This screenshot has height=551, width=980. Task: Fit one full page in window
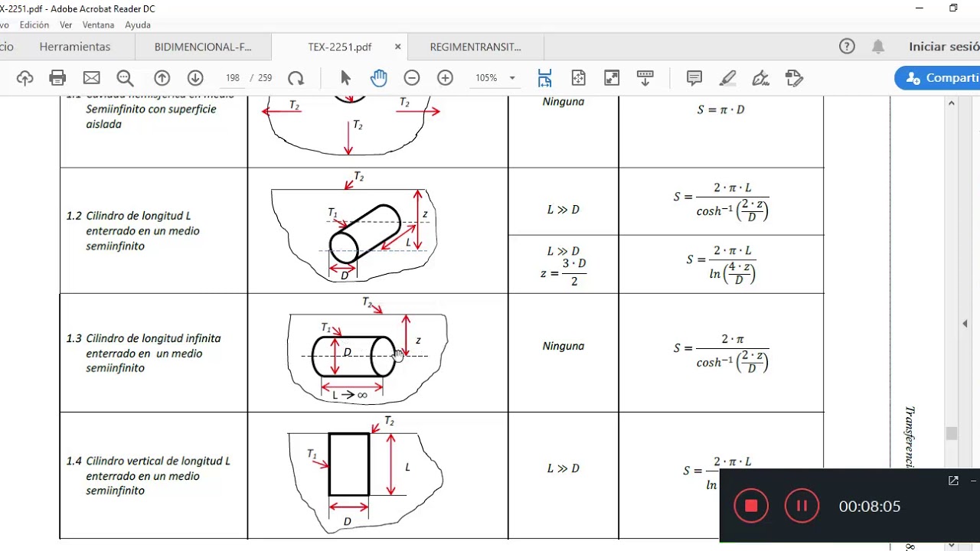coord(578,78)
